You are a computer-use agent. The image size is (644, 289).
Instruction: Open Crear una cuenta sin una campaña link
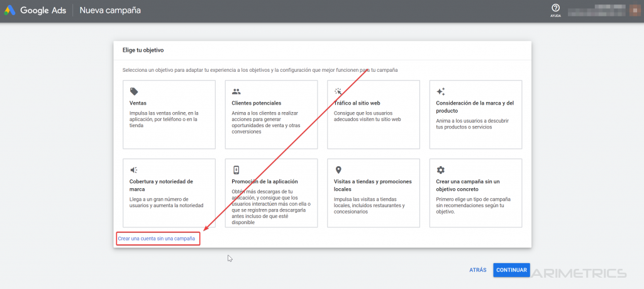(x=156, y=238)
